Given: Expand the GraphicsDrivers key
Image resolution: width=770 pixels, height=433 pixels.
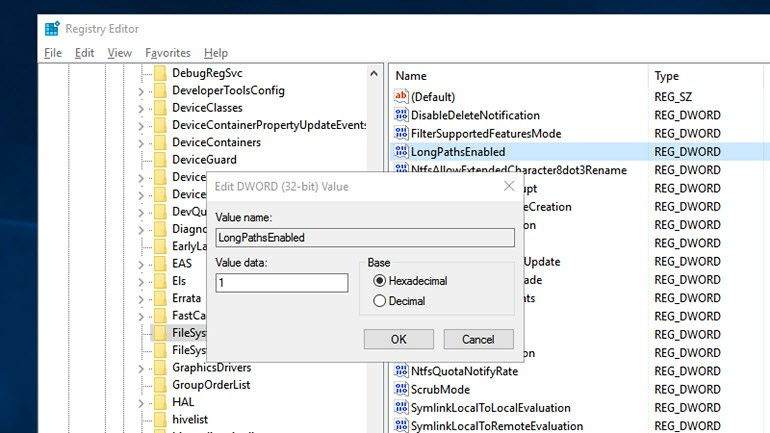Looking at the screenshot, I should point(141,369).
